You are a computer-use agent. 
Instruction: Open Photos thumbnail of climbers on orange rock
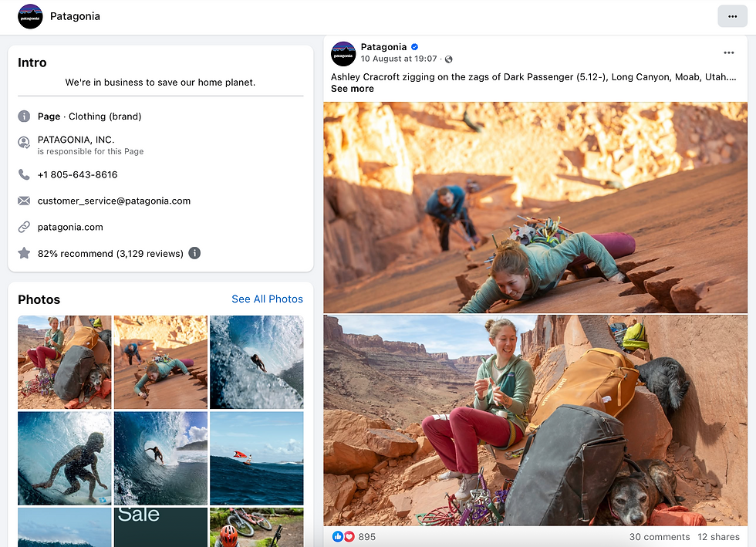[x=160, y=363]
